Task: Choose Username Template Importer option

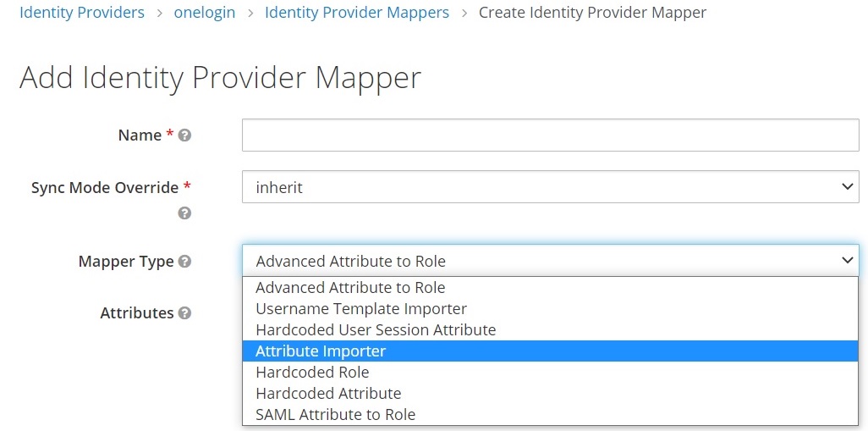Action: (x=361, y=309)
